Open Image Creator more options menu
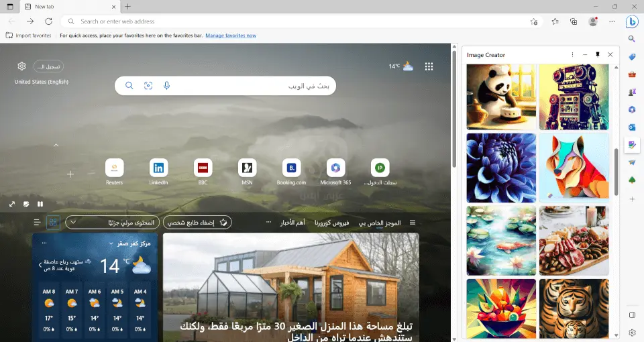The height and width of the screenshot is (342, 644). tap(572, 54)
